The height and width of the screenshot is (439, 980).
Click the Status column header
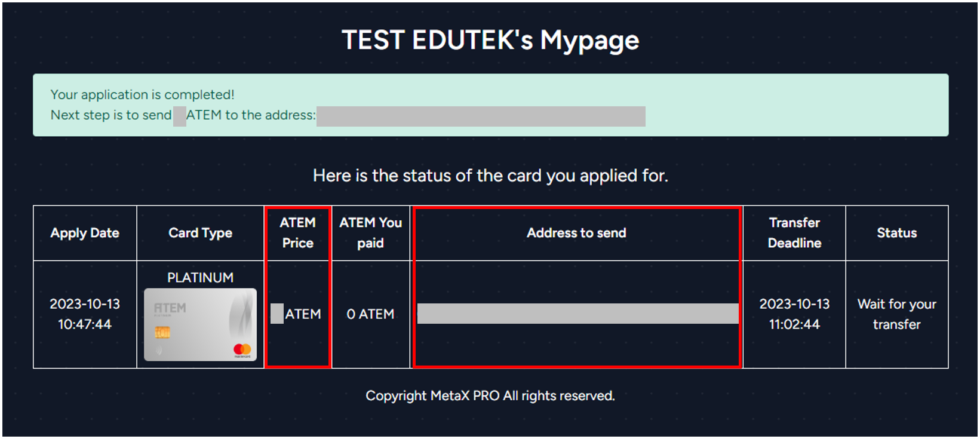[896, 233]
